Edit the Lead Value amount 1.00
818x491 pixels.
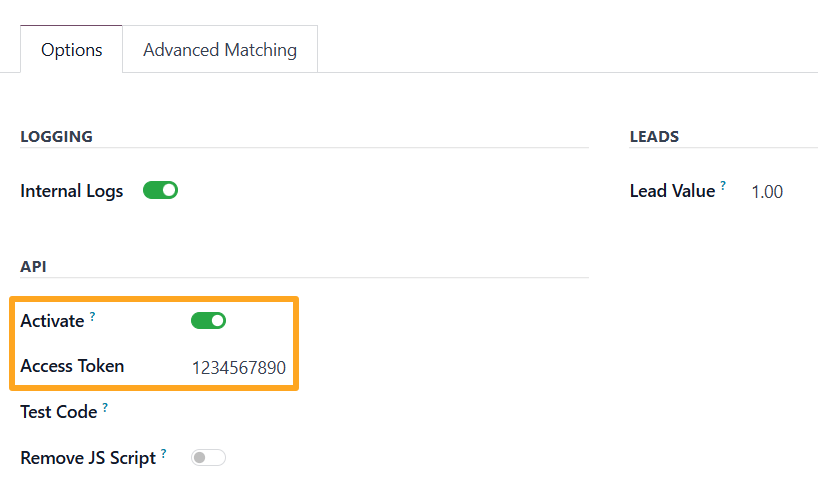point(767,192)
